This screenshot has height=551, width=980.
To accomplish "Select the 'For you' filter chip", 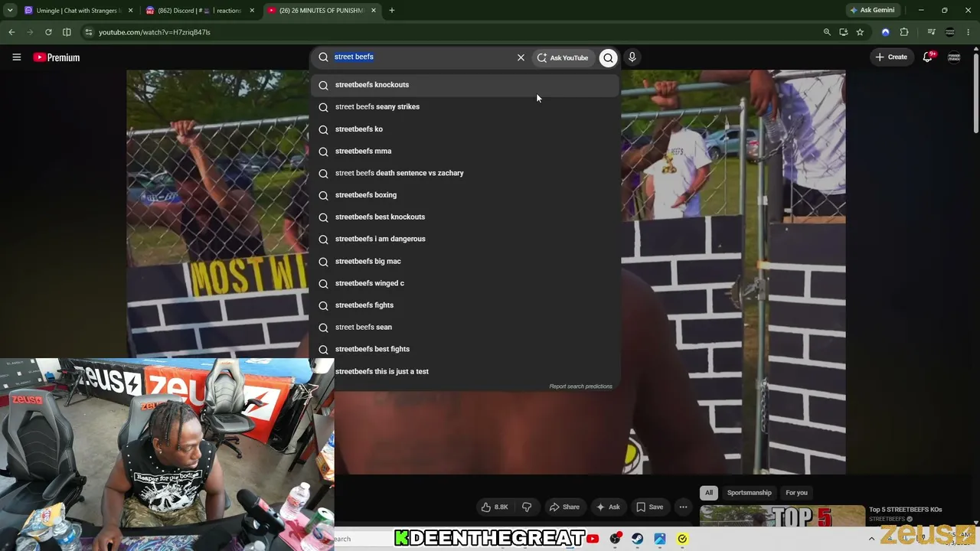I will (796, 493).
